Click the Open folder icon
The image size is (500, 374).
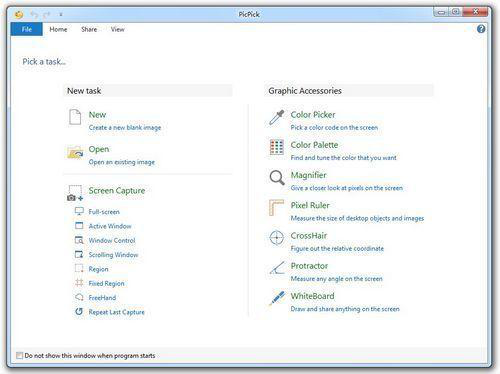point(75,152)
